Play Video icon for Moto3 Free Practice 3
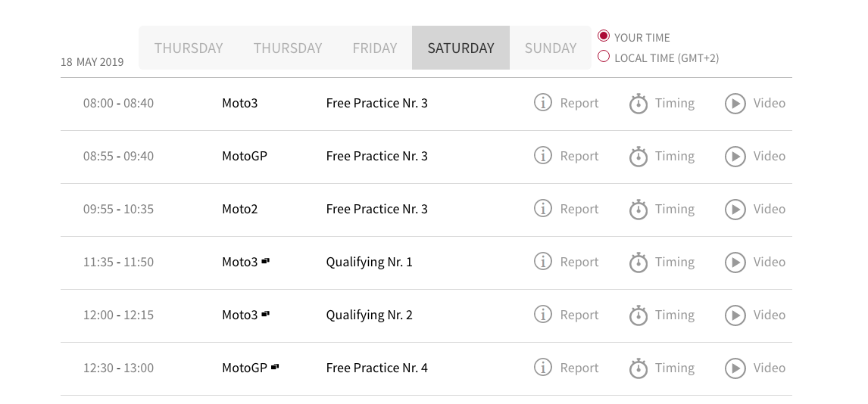Viewport: 868px width, 404px height. (735, 104)
